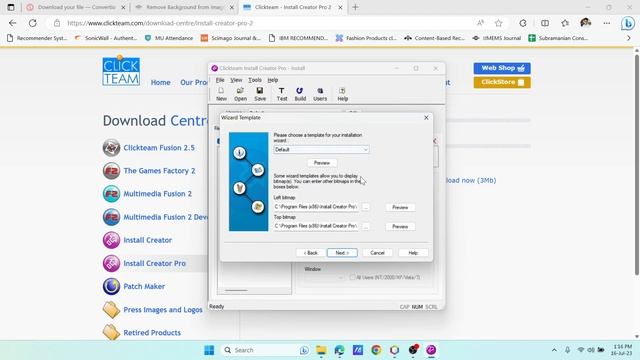
Task: Open the Install Creator link
Action: (147, 240)
